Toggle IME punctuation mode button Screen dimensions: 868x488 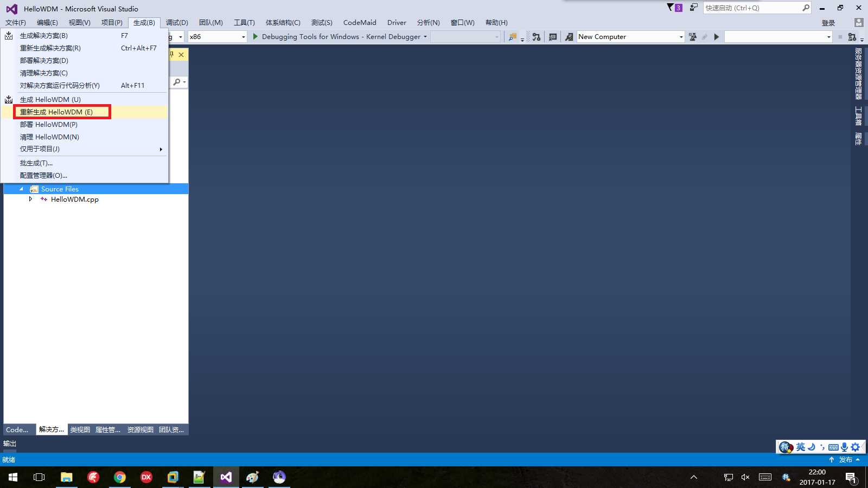822,447
